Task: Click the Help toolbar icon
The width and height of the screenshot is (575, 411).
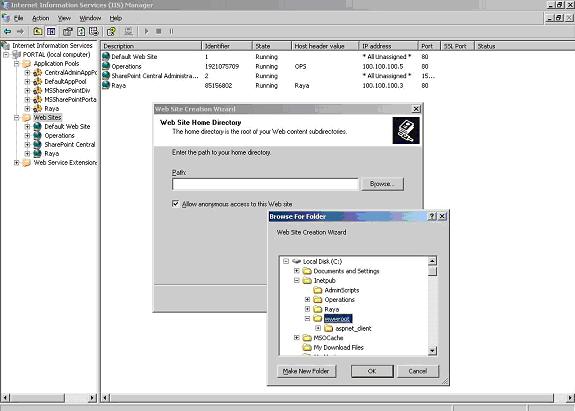Action: pyautogui.click(x=111, y=32)
